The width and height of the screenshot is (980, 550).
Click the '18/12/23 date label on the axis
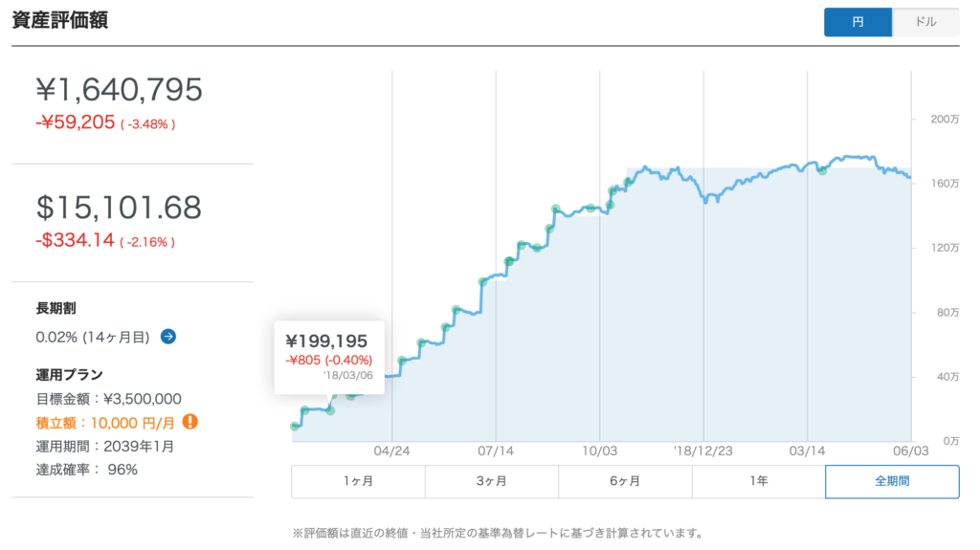[x=702, y=451]
